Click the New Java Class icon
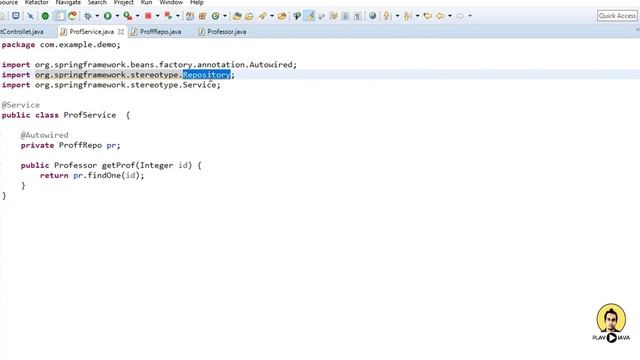Viewport: 640px width, 360px height. (216, 16)
